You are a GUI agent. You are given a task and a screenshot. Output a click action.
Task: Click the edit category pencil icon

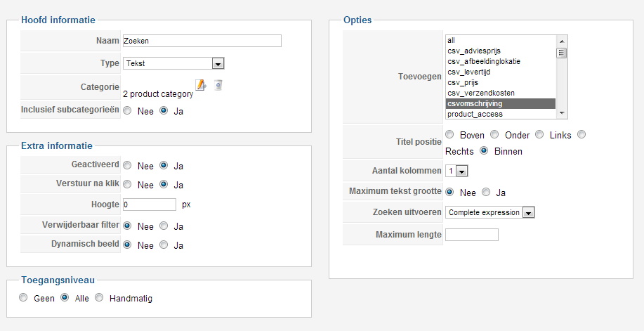[200, 85]
